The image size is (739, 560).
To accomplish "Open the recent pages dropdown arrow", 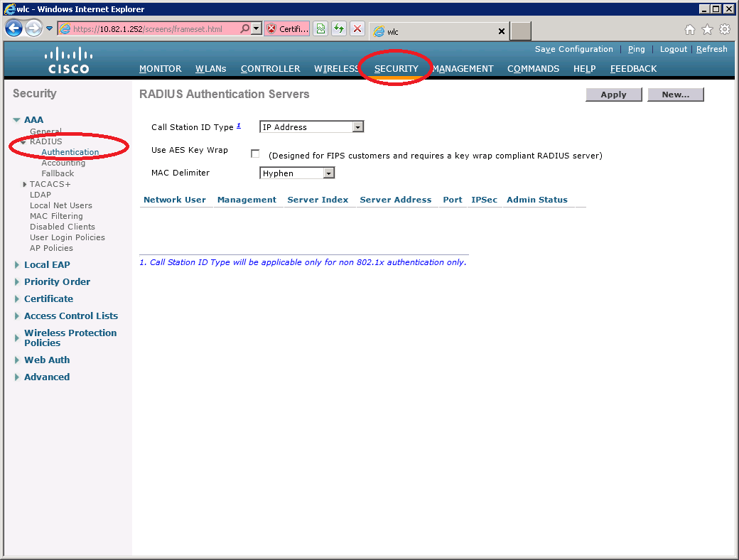I will (50, 28).
